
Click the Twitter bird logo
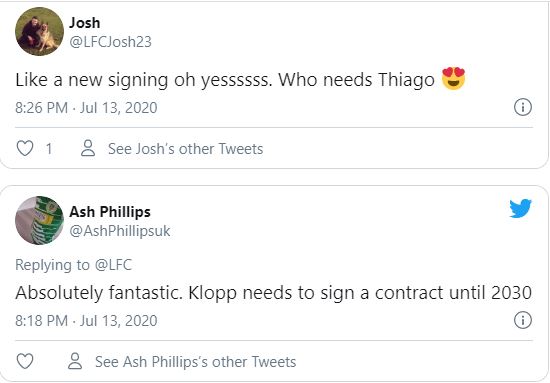tap(521, 208)
